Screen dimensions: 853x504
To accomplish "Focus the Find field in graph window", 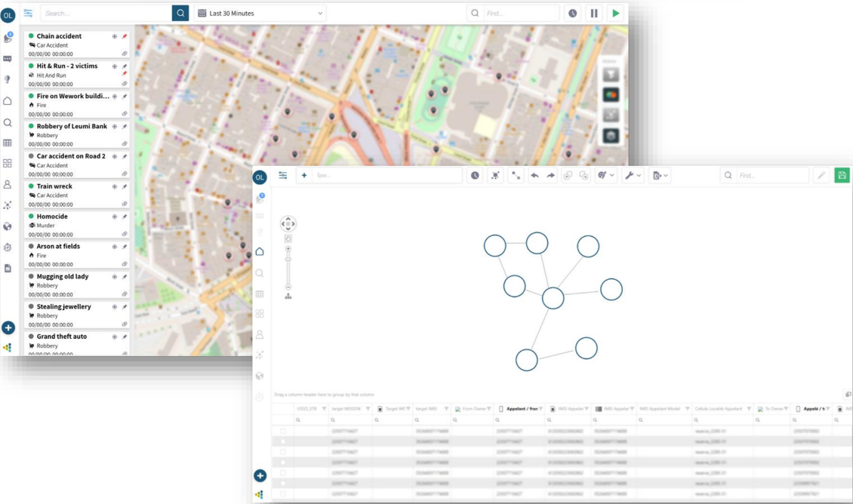I will tap(772, 176).
